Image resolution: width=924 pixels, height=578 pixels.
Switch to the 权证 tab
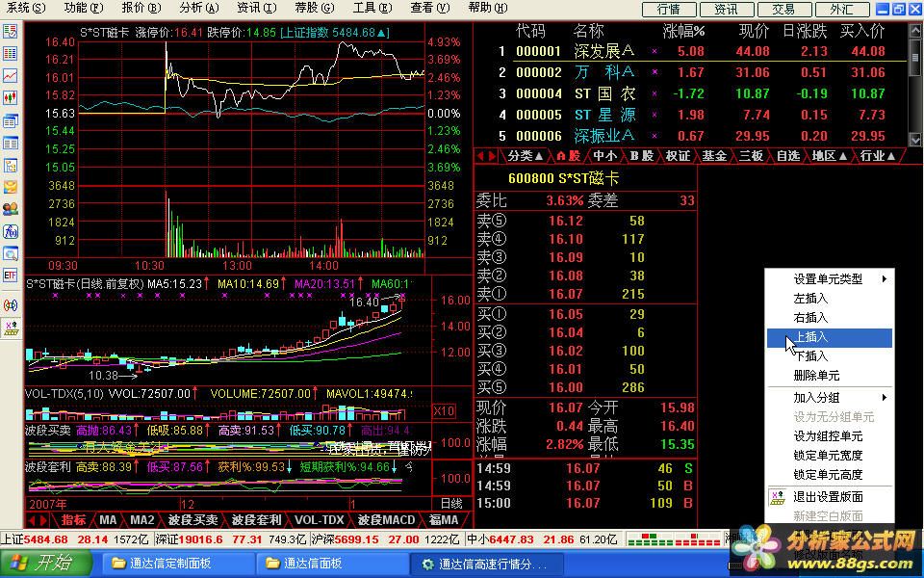(x=678, y=156)
